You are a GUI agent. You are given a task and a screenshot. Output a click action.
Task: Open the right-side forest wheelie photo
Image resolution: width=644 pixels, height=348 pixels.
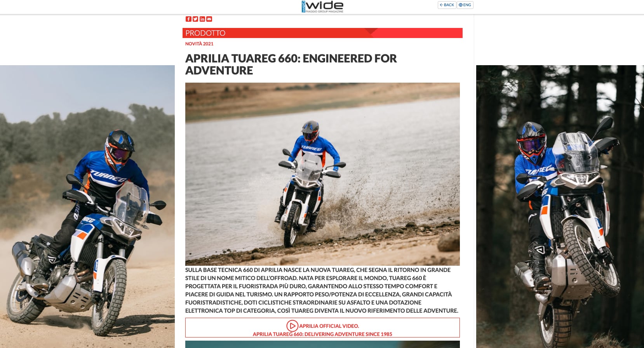(x=560, y=206)
